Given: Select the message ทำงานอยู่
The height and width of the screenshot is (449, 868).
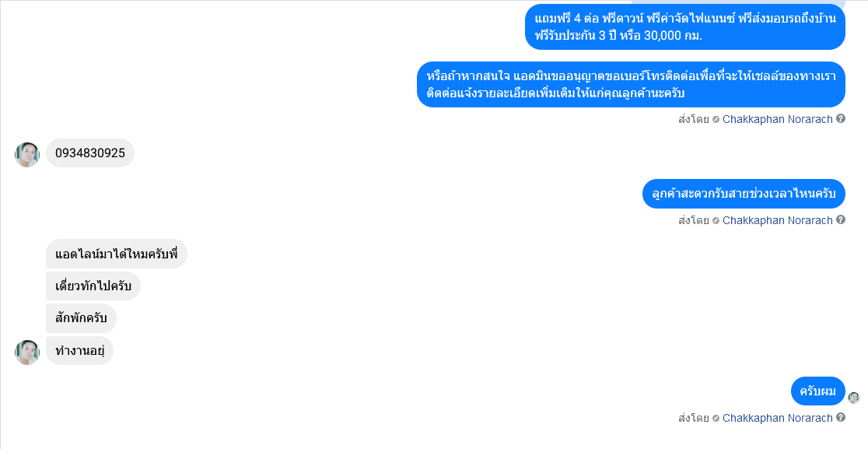Looking at the screenshot, I should (x=79, y=350).
